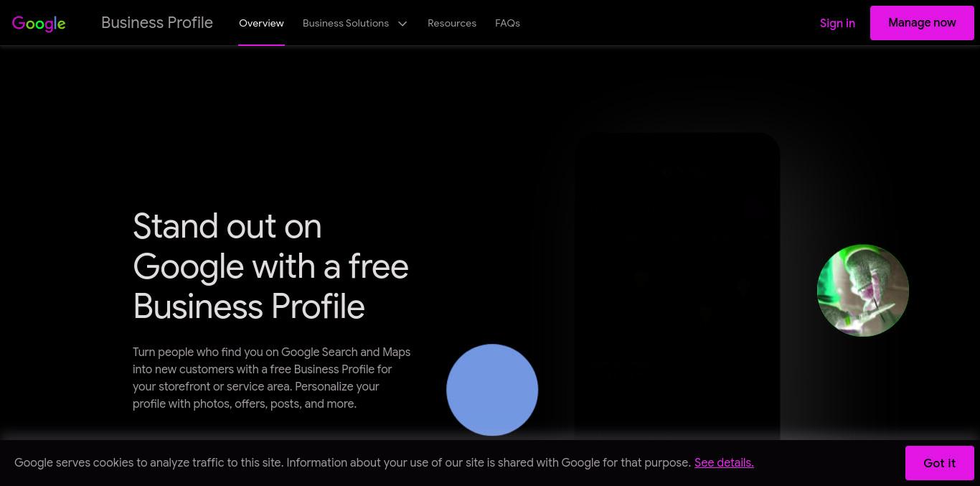Go to the Resources page
This screenshot has width=980, height=486.
452,23
